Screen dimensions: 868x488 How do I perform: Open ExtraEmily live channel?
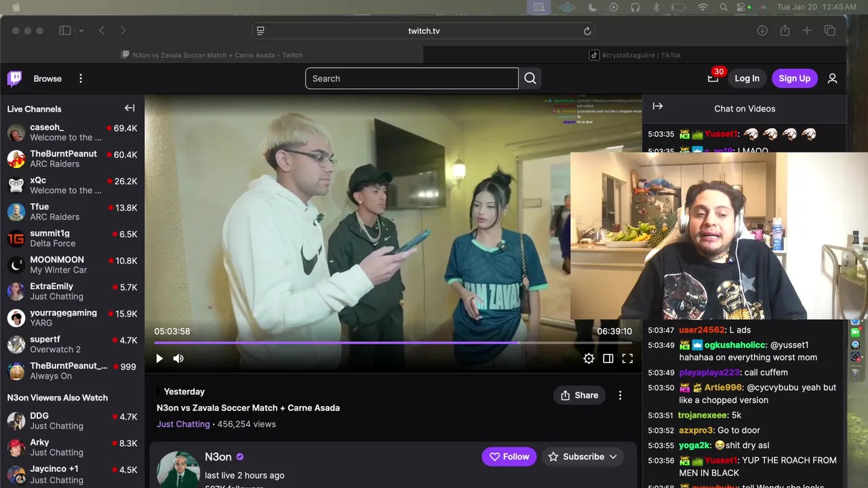(72, 291)
